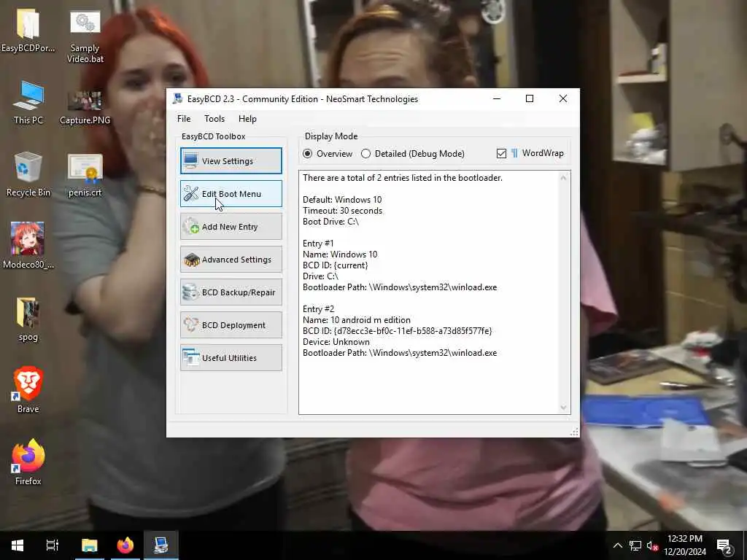Open BCD Backup/Repair section
Screen dimensions: 747x560
point(231,292)
